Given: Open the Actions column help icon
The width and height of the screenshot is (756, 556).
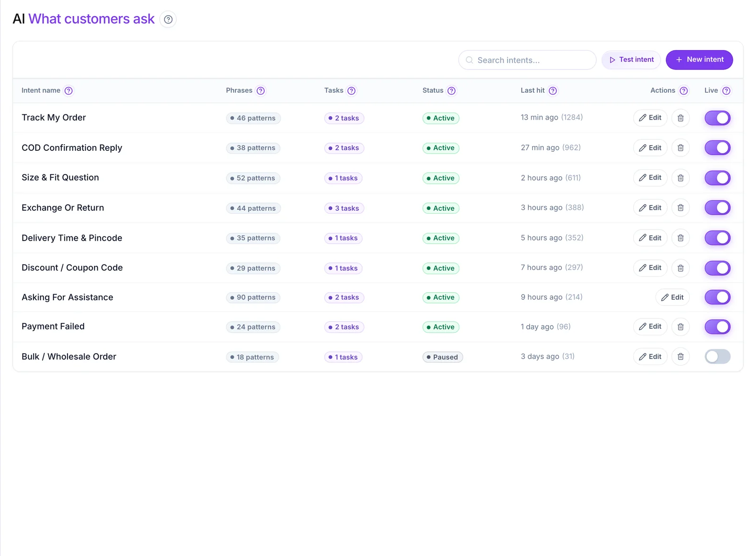Looking at the screenshot, I should 684,91.
